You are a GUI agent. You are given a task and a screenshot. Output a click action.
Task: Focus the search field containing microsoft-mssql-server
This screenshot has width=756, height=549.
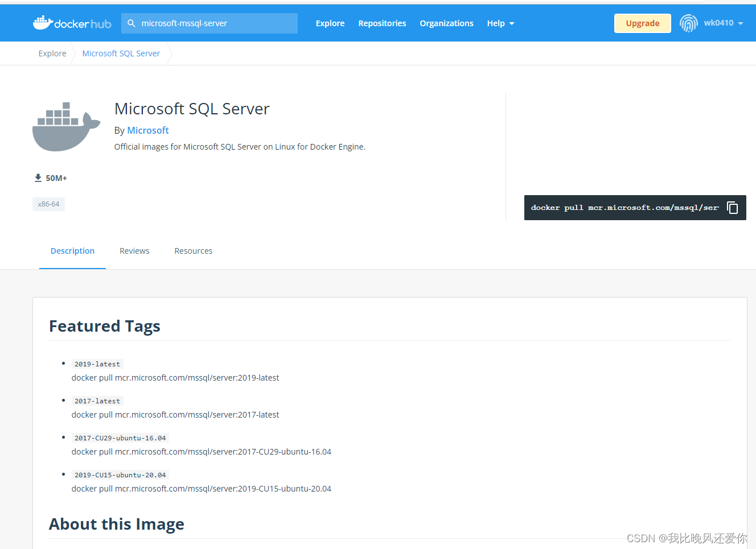[209, 23]
